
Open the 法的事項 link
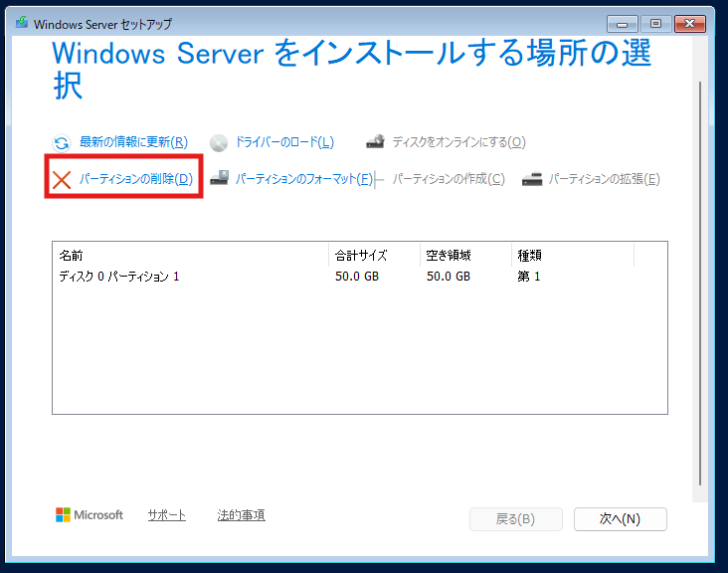(x=241, y=515)
